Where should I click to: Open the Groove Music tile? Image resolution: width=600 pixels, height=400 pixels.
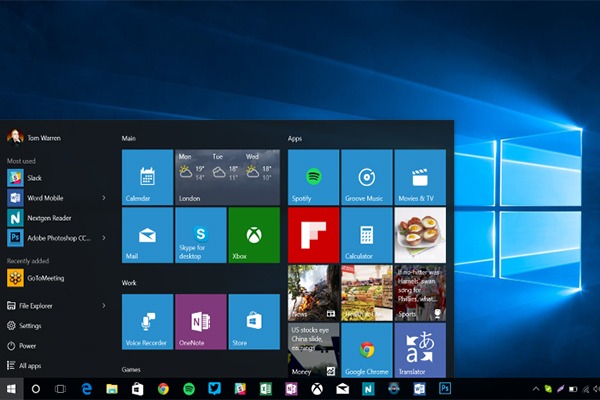pyautogui.click(x=367, y=177)
